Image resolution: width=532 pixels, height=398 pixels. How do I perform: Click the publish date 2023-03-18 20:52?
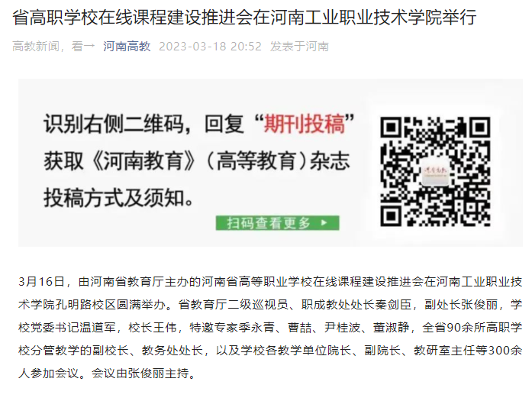[211, 46]
